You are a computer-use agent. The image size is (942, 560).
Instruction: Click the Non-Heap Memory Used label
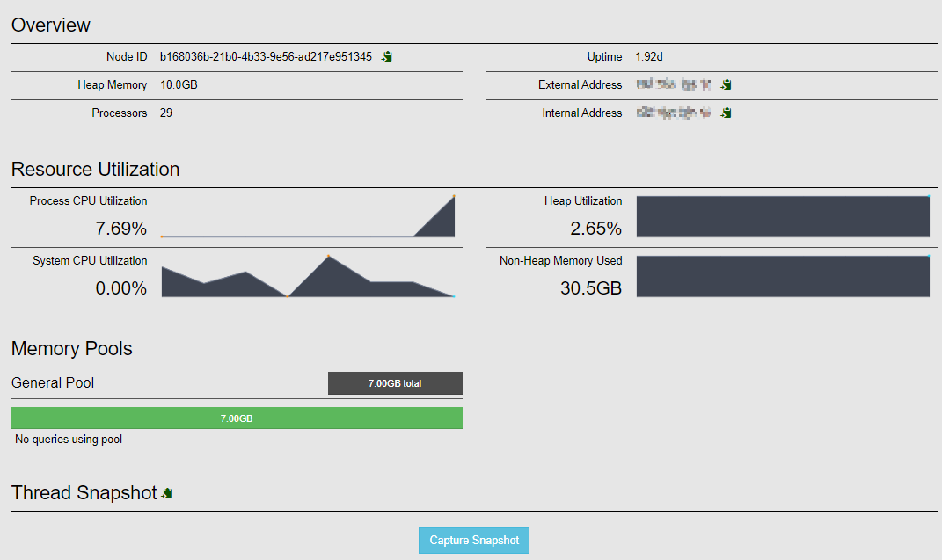[x=561, y=261]
